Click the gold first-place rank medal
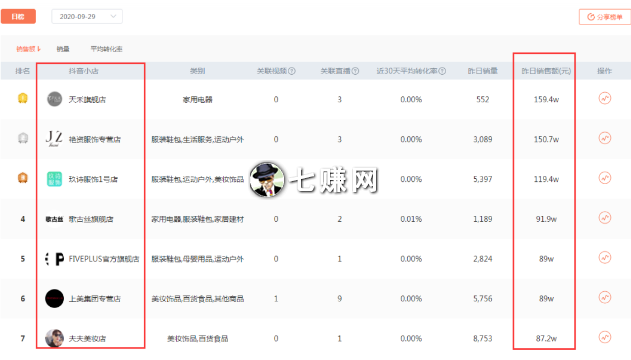631x360 pixels. (23, 99)
